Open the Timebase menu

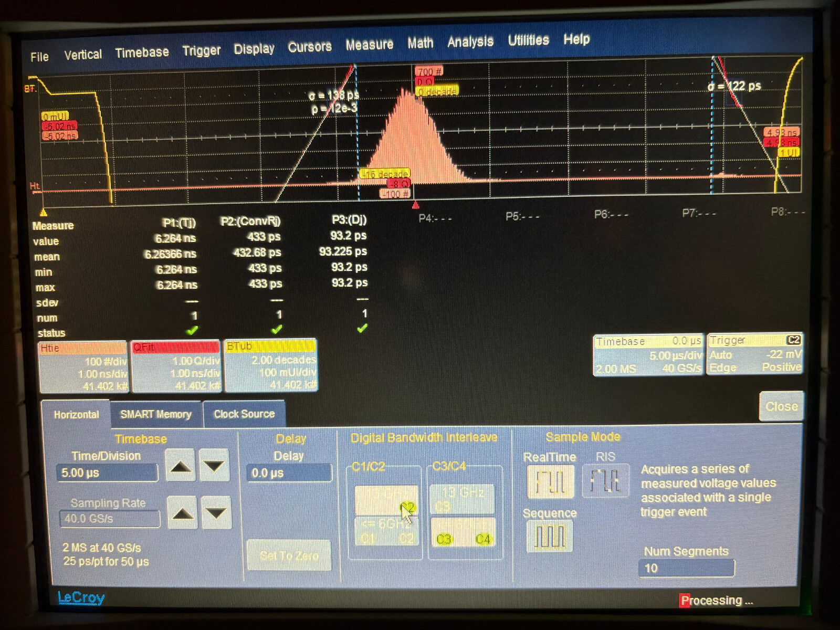tap(142, 52)
